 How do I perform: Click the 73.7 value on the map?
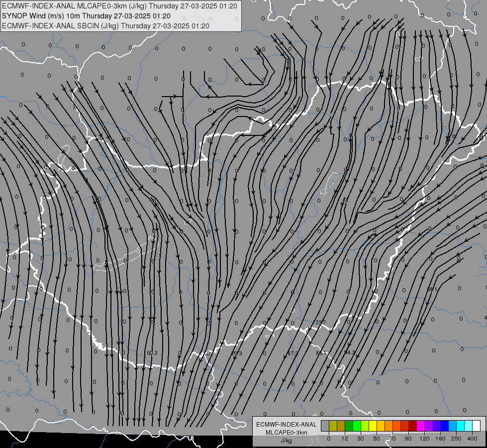click(320, 323)
